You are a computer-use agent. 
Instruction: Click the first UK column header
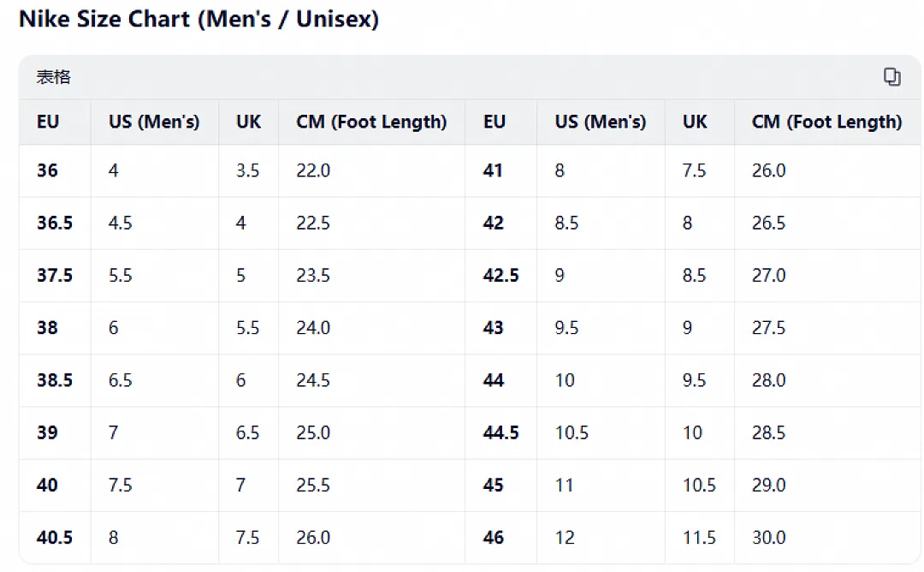click(248, 122)
